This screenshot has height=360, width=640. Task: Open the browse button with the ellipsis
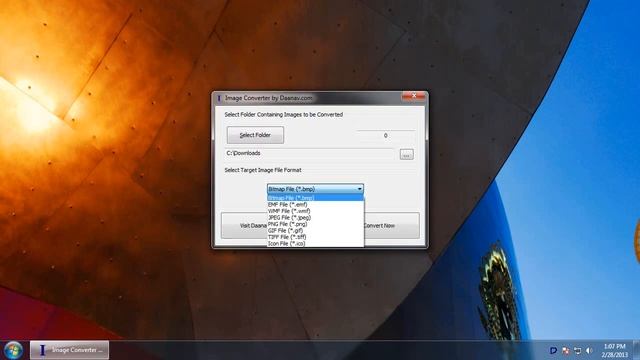point(406,154)
